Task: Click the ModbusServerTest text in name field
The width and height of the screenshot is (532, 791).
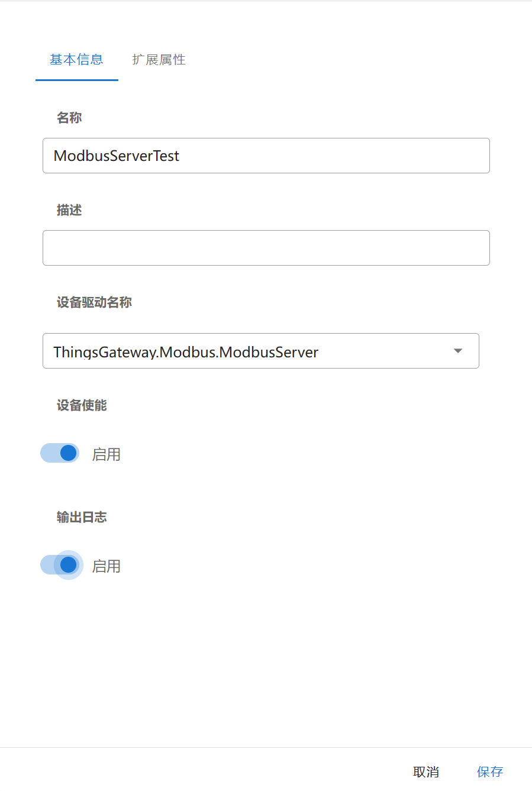Action: (x=117, y=156)
